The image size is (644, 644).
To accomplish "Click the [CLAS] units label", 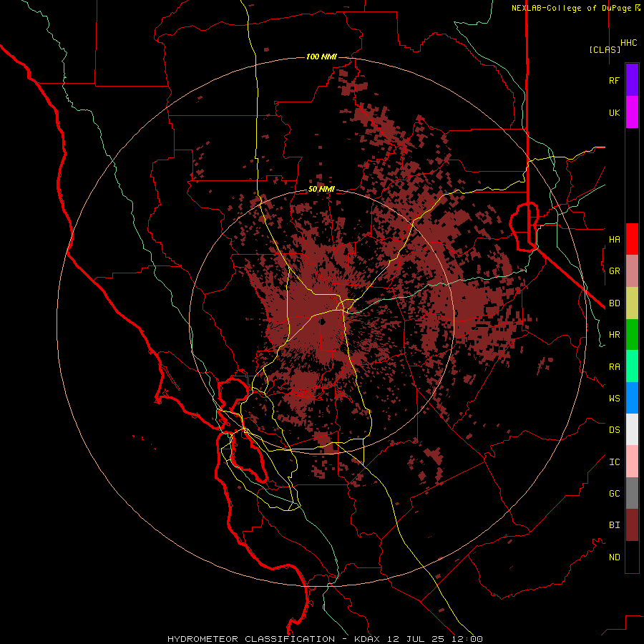I will coord(605,49).
